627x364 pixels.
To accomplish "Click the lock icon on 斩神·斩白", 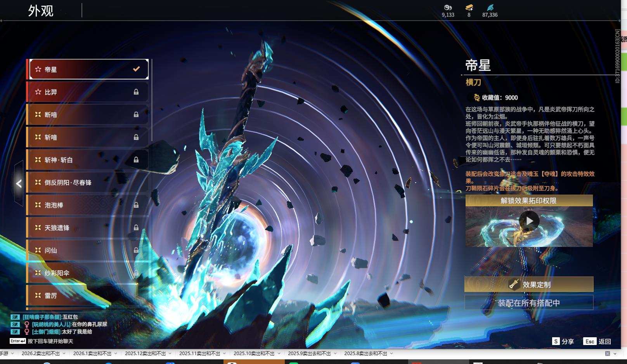I will [x=136, y=160].
